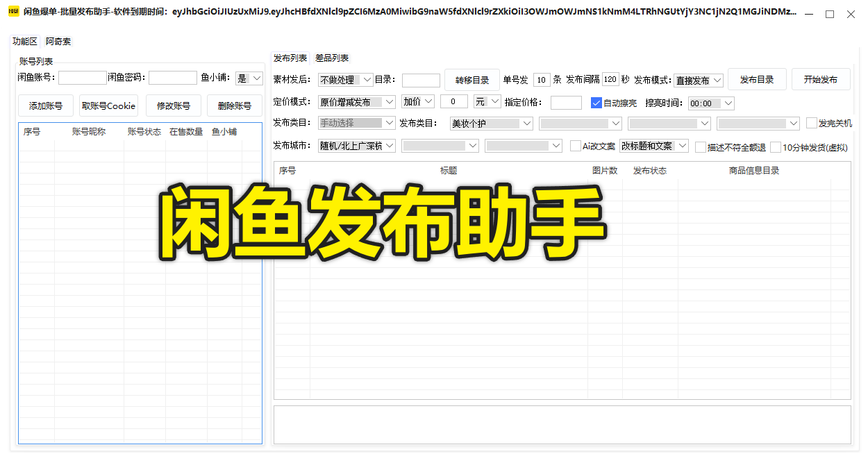Enable 10分钟发货(虚拟) checkbox
Image resolution: width=868 pixels, height=454 pixels.
776,147
